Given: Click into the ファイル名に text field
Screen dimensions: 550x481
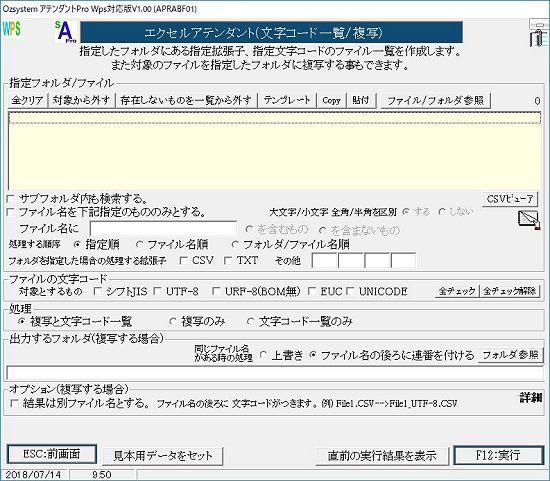Looking at the screenshot, I should tap(163, 229).
